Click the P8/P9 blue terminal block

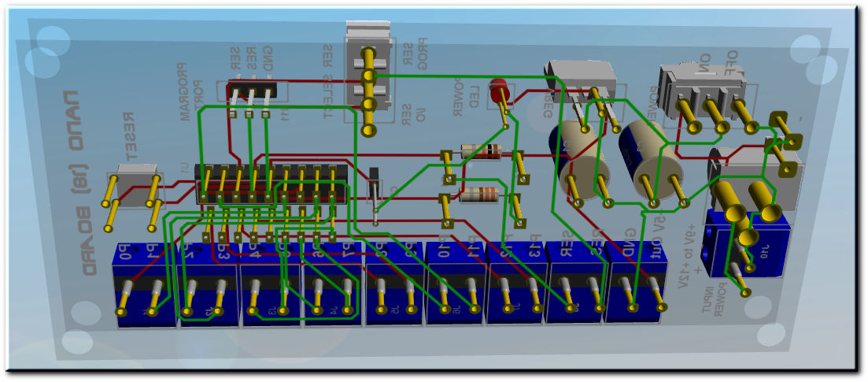[395, 284]
